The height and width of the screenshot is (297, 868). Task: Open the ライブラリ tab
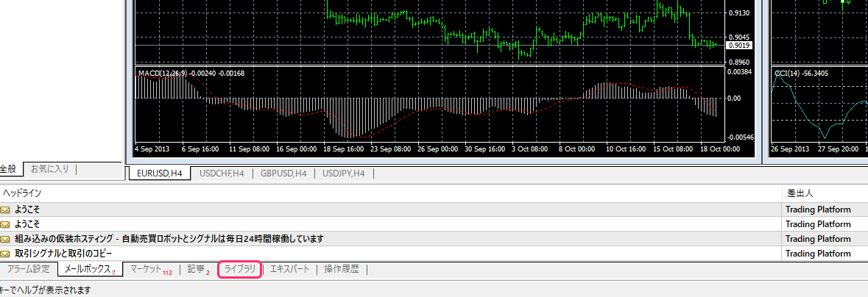tap(241, 269)
